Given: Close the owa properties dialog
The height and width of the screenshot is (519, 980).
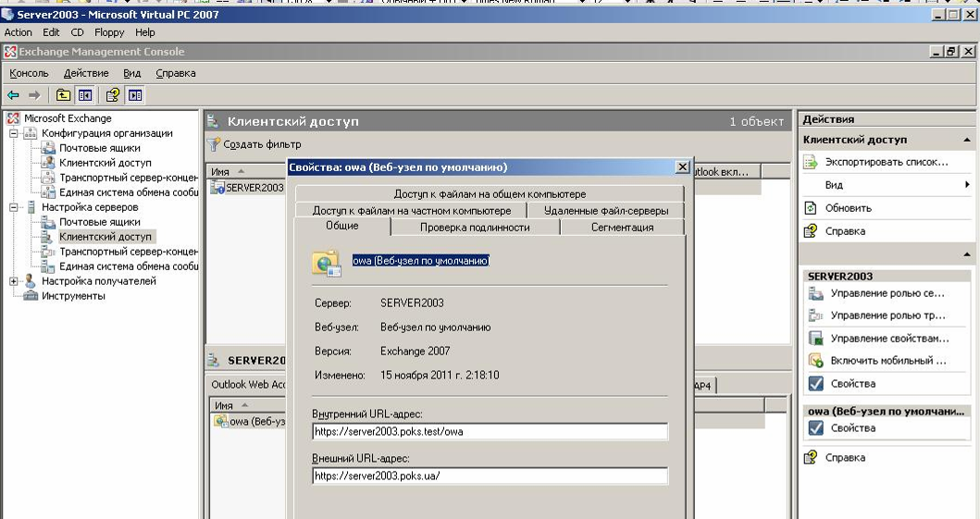Looking at the screenshot, I should [683, 167].
